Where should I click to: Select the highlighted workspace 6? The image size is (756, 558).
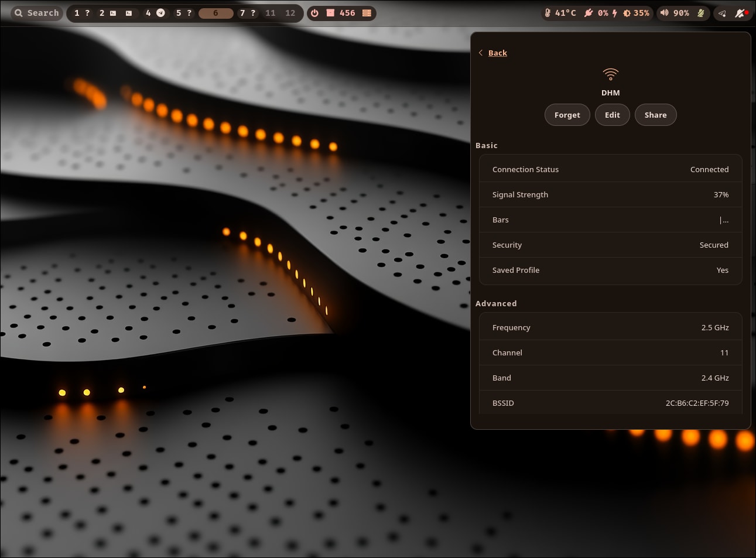215,13
